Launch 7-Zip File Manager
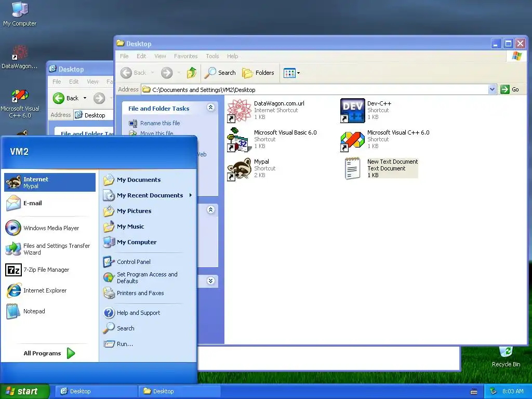This screenshot has height=399, width=532. 50,270
